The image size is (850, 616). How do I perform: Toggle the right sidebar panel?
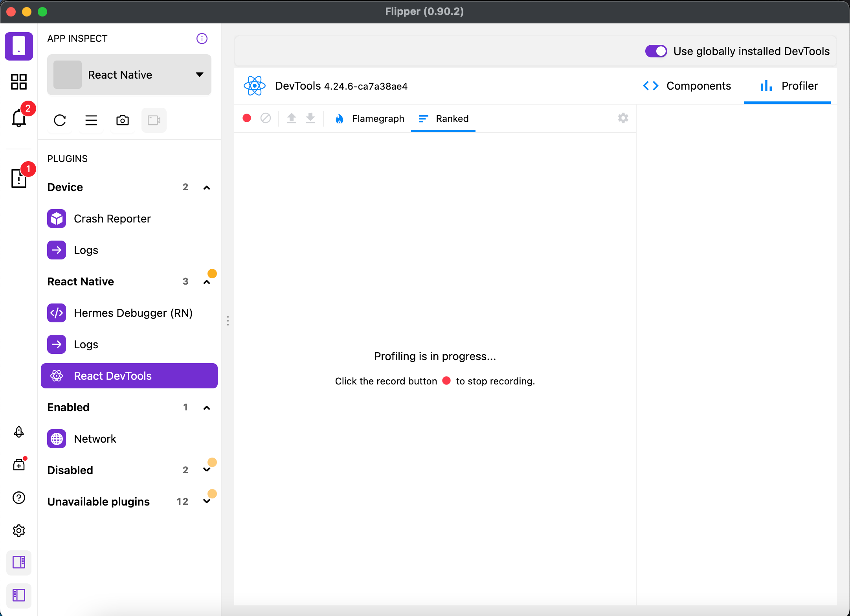click(x=18, y=562)
